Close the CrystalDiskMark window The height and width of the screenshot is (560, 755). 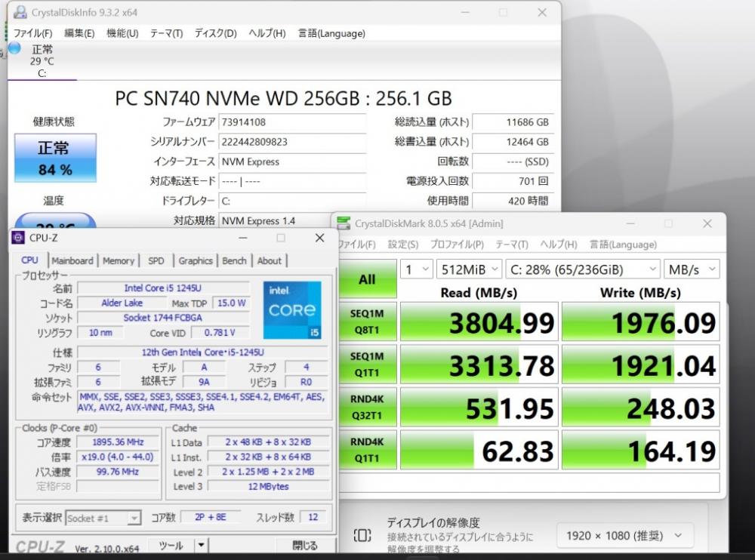pyautogui.click(x=707, y=223)
